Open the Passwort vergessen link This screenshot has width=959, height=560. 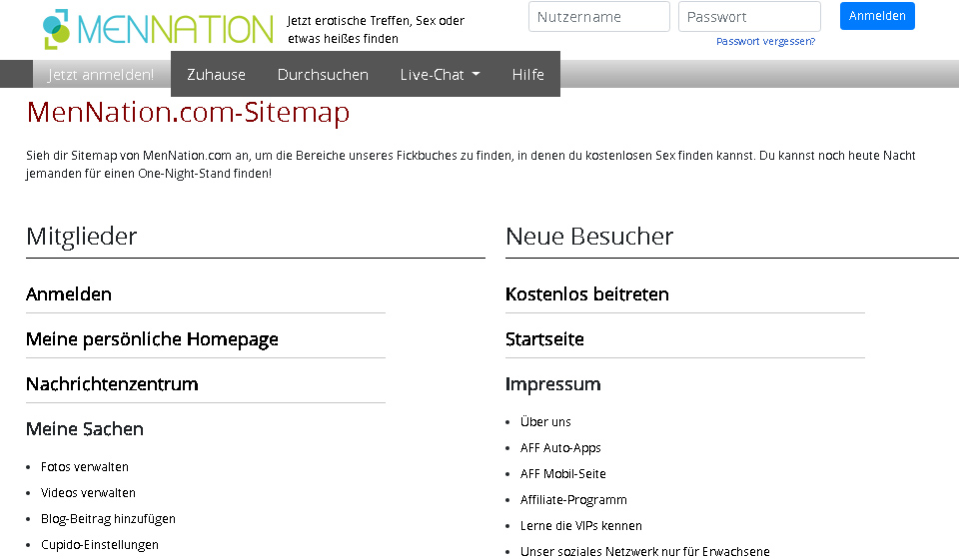(x=765, y=42)
